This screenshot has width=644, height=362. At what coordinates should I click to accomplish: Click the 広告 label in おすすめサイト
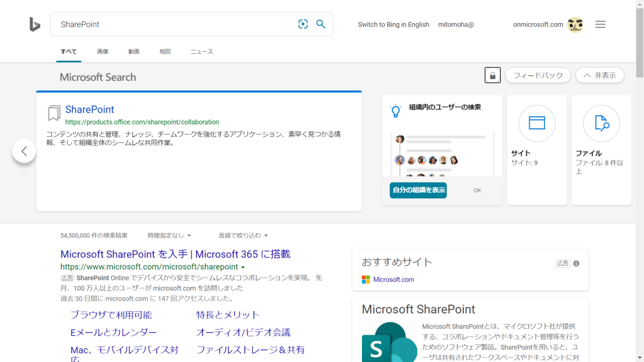pos(562,263)
